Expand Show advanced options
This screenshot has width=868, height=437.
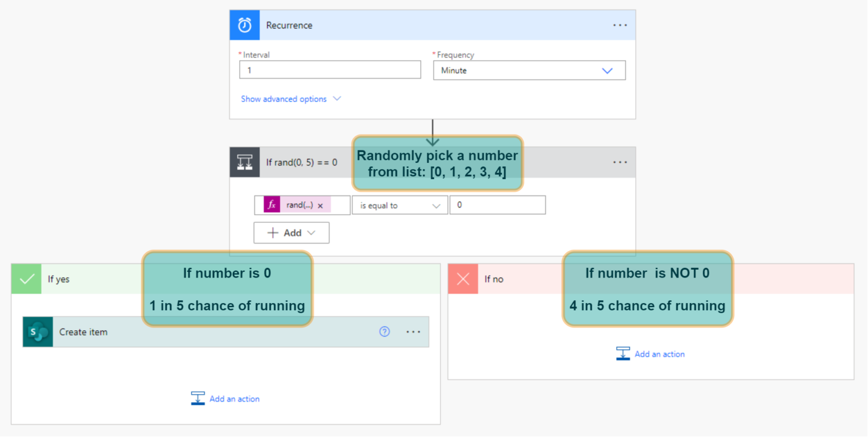[x=290, y=99]
